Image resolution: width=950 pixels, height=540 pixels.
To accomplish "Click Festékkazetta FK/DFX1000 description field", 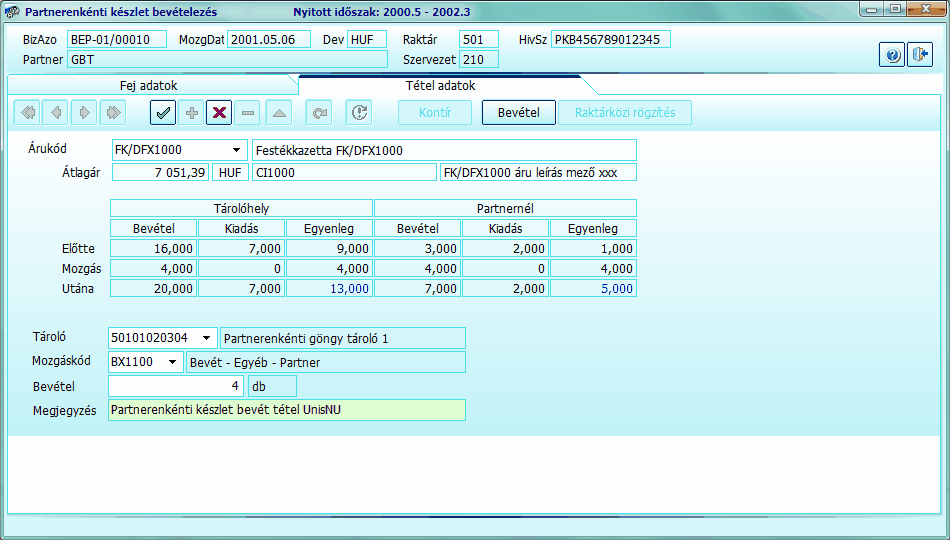I will point(444,150).
